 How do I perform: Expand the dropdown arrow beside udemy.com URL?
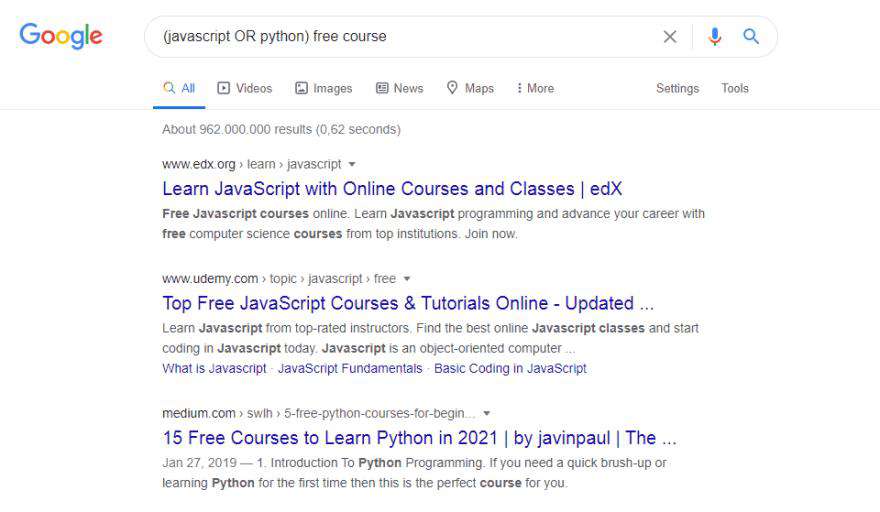click(x=407, y=279)
